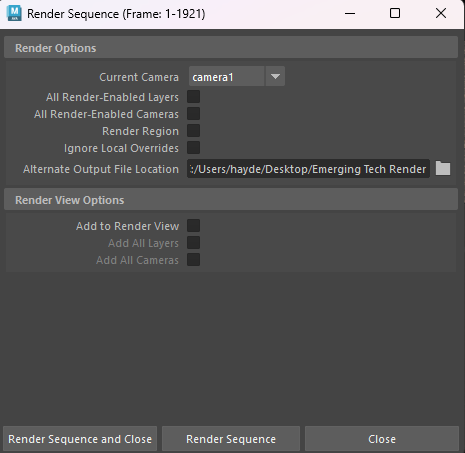Collapse the Render View Options section header
The width and height of the screenshot is (465, 453).
pyautogui.click(x=231, y=200)
